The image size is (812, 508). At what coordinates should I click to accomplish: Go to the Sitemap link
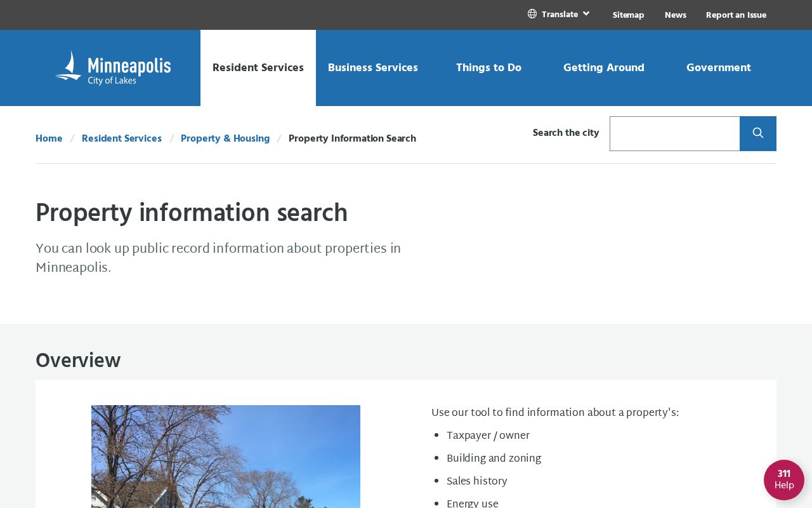[x=629, y=15]
